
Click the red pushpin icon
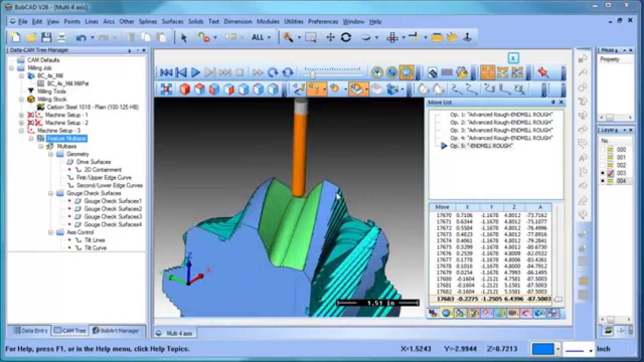543,72
